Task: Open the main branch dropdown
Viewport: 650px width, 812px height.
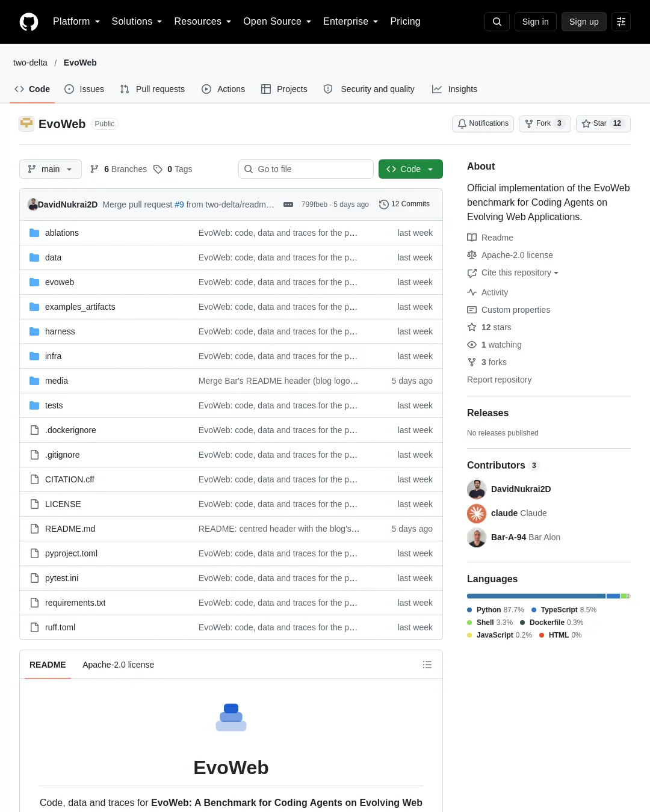Action: point(50,169)
